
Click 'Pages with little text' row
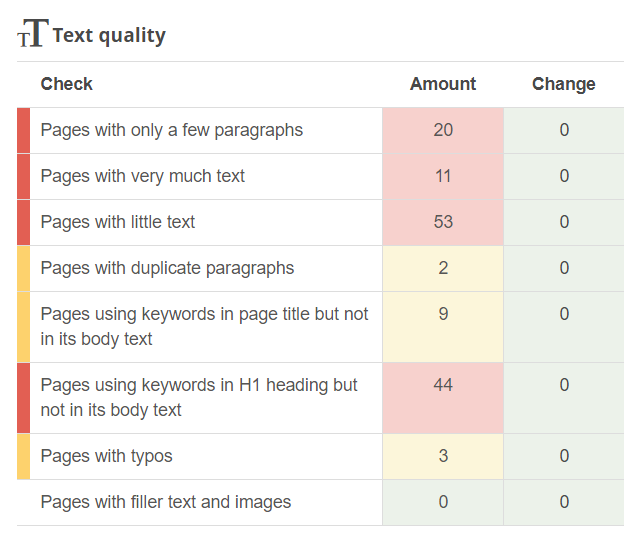coord(117,222)
